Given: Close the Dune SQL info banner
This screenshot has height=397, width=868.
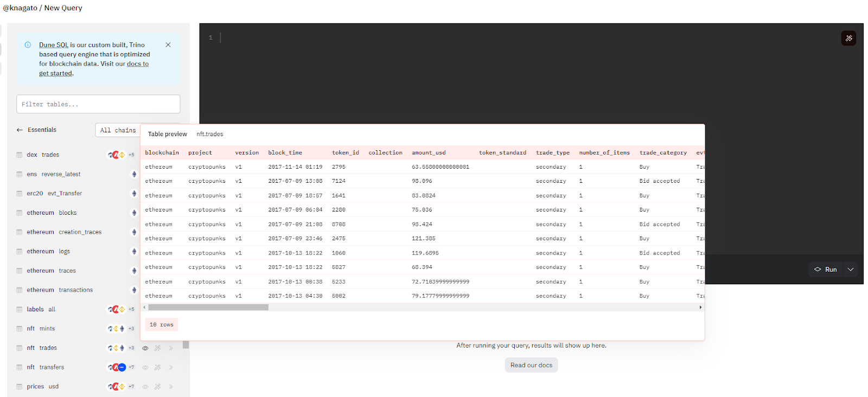Looking at the screenshot, I should tap(168, 45).
